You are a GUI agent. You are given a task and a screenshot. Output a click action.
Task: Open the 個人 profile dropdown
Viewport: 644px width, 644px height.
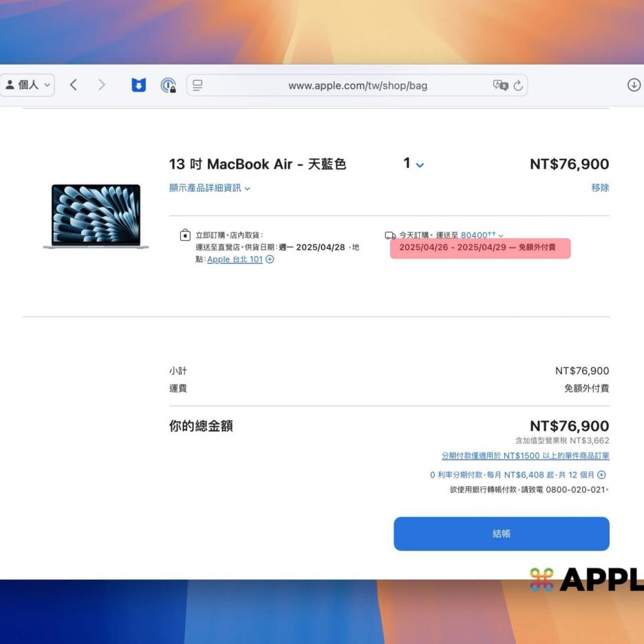[x=28, y=85]
